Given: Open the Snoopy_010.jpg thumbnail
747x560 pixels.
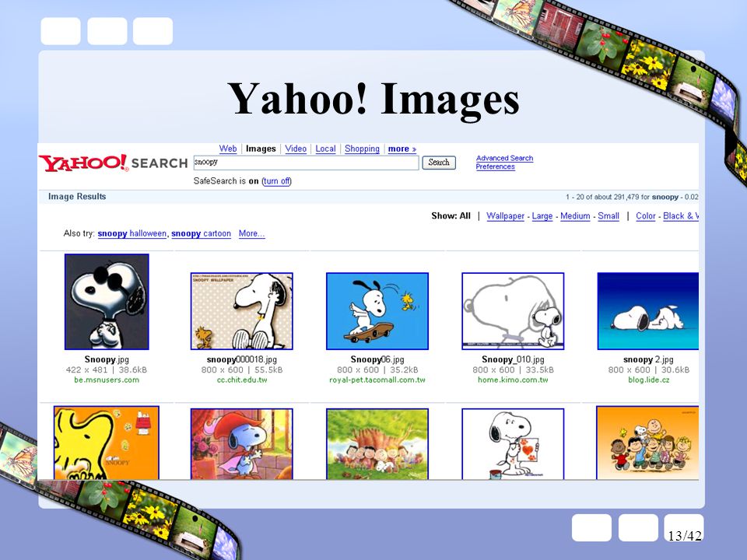Looking at the screenshot, I should 513,311.
